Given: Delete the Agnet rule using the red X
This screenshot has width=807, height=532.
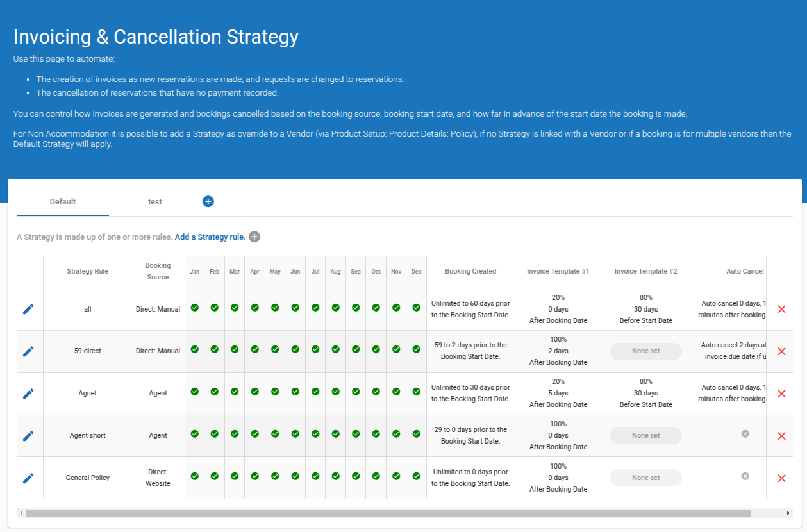Looking at the screenshot, I should [x=781, y=394].
